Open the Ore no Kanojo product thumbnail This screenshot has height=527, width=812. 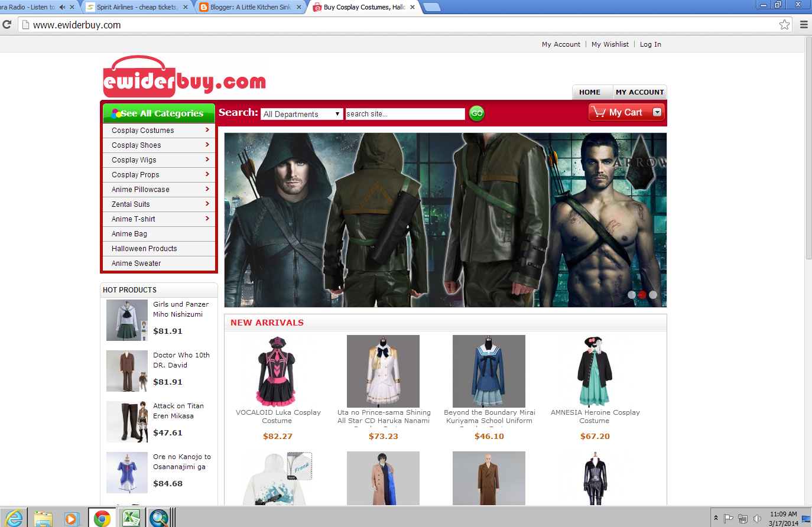[x=127, y=473]
